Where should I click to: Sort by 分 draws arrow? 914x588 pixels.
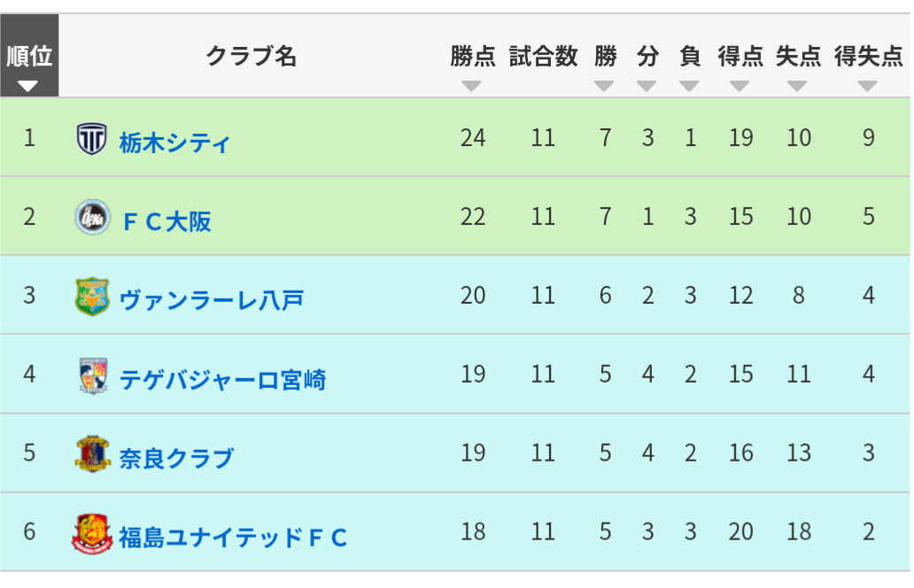point(647,86)
